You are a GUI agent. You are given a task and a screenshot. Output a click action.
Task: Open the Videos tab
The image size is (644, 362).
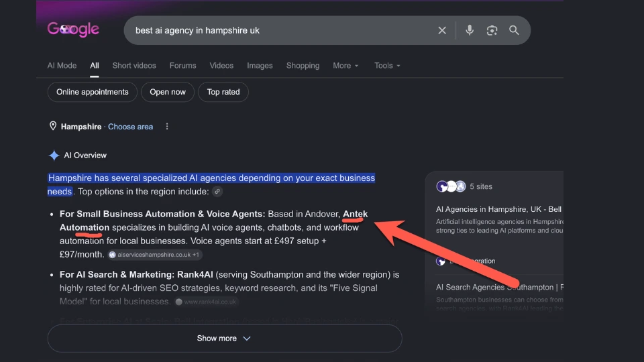221,66
